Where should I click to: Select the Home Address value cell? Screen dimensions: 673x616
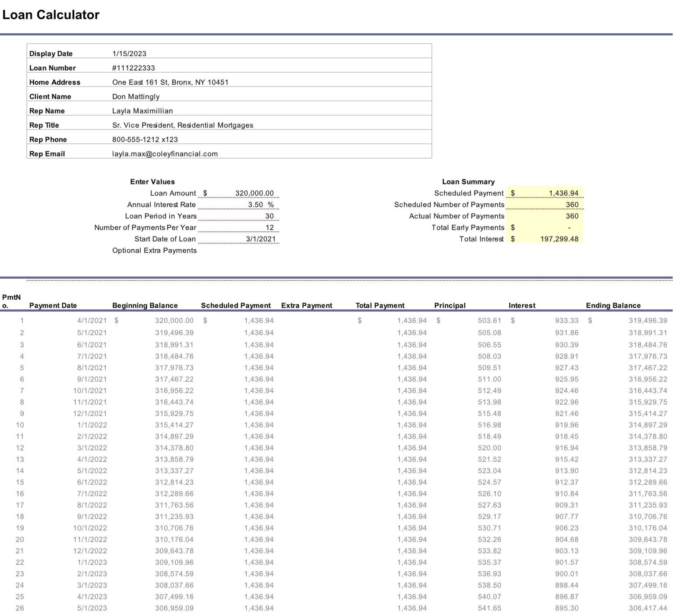point(170,82)
